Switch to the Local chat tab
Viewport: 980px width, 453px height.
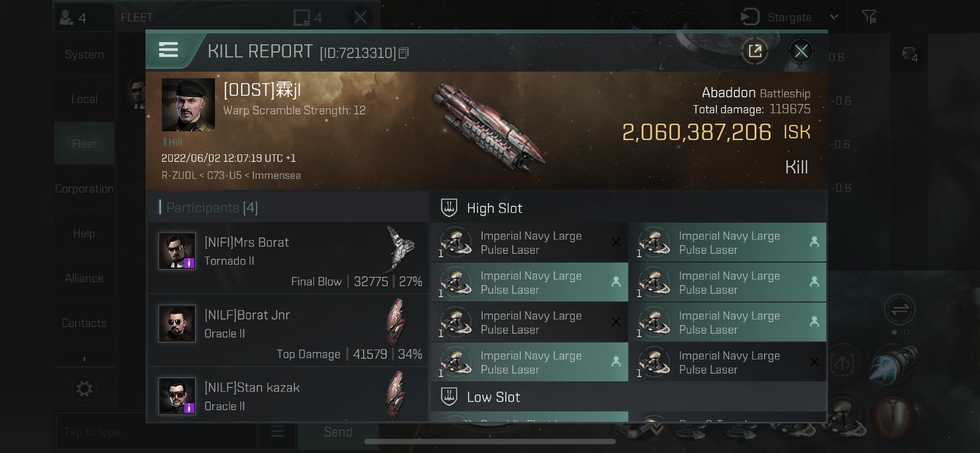84,99
